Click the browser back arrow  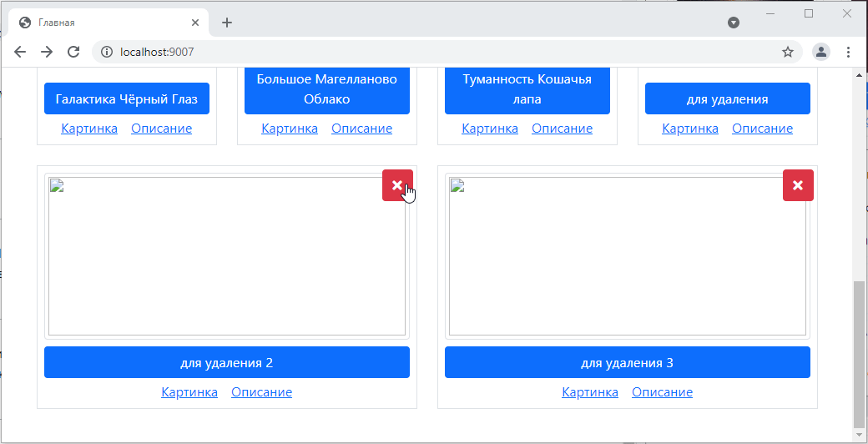click(20, 52)
